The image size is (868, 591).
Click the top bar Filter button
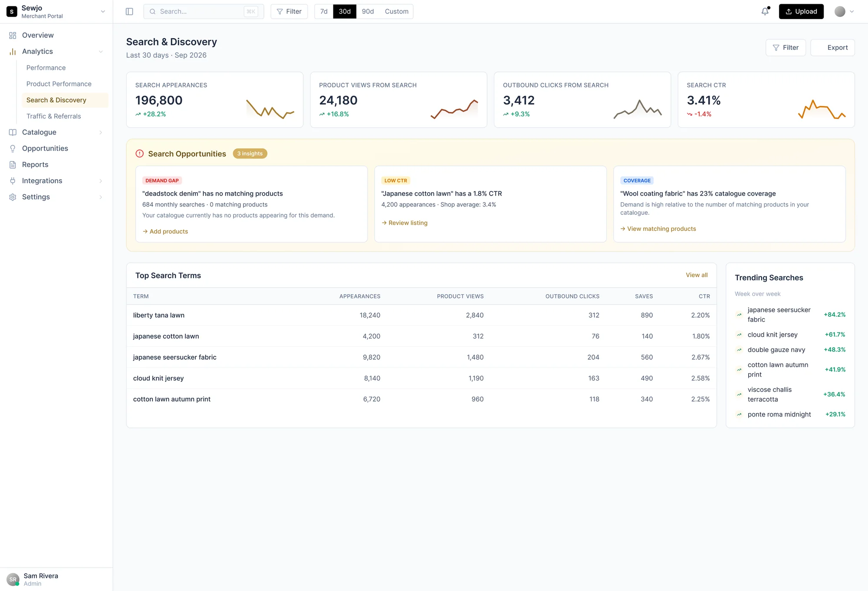[x=289, y=11]
